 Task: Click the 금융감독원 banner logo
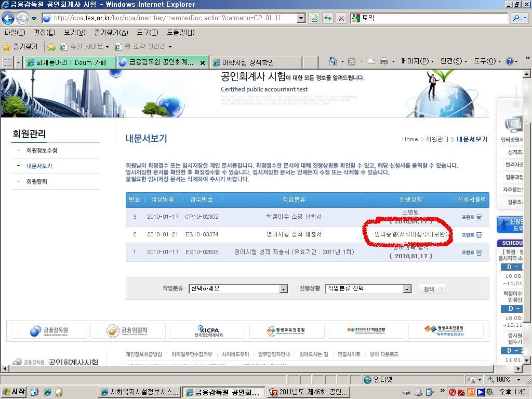pyautogui.click(x=48, y=331)
